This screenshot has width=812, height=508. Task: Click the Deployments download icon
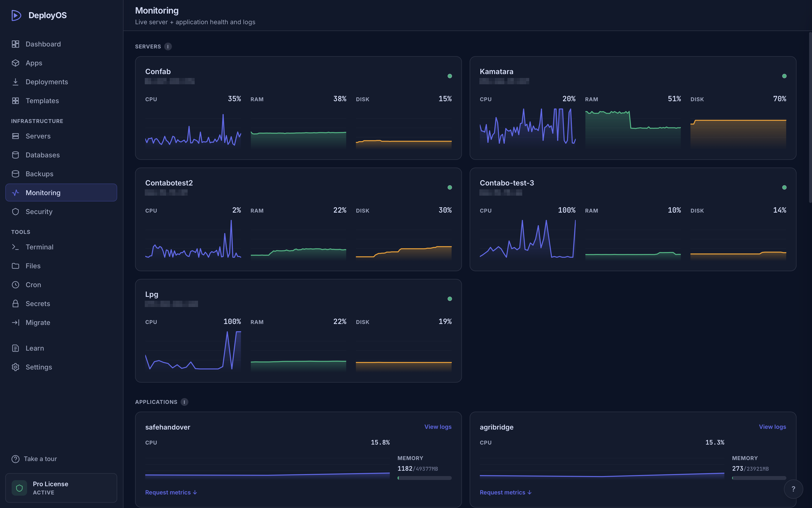pyautogui.click(x=15, y=82)
